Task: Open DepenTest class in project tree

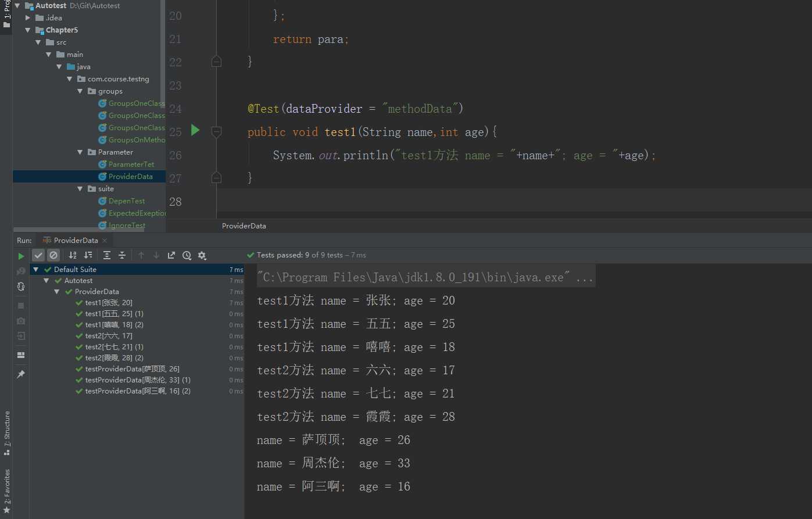Action: click(x=127, y=201)
